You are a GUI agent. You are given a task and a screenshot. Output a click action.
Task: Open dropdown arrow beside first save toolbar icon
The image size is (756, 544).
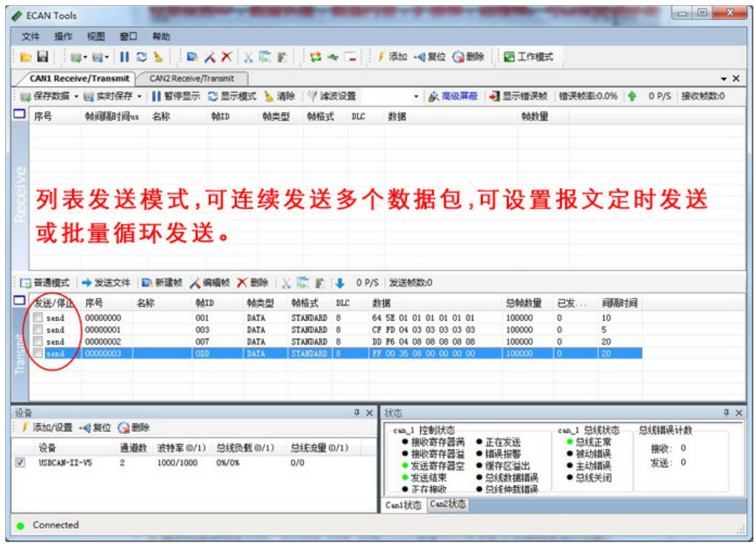tap(85, 57)
